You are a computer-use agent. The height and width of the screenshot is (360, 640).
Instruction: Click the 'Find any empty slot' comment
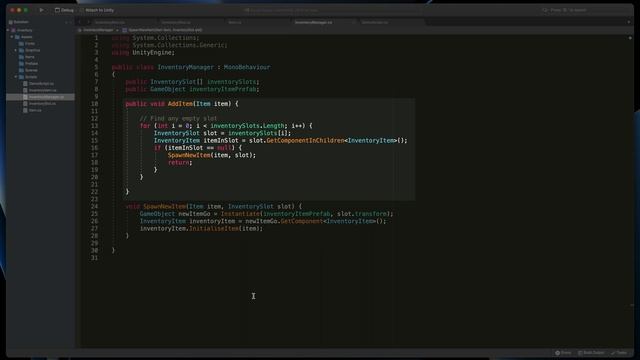[178, 118]
